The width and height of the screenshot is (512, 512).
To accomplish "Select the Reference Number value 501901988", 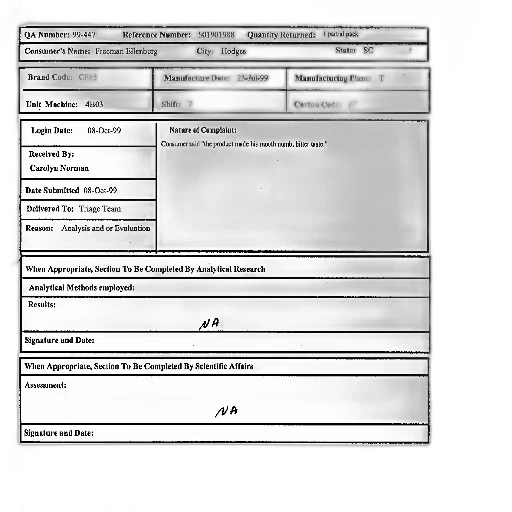I will click(x=216, y=35).
